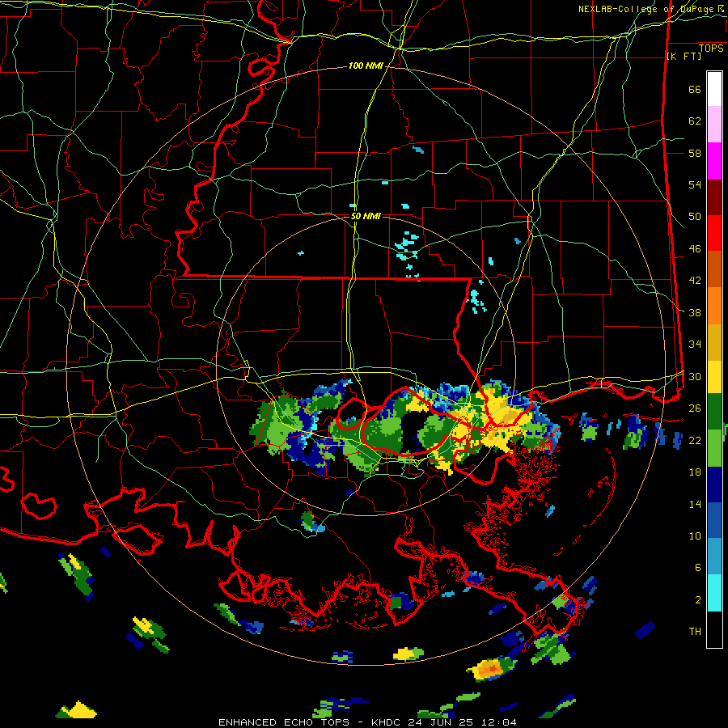Select the navy blue legend swatch
Viewport: 728px width, 728px height.
click(714, 485)
